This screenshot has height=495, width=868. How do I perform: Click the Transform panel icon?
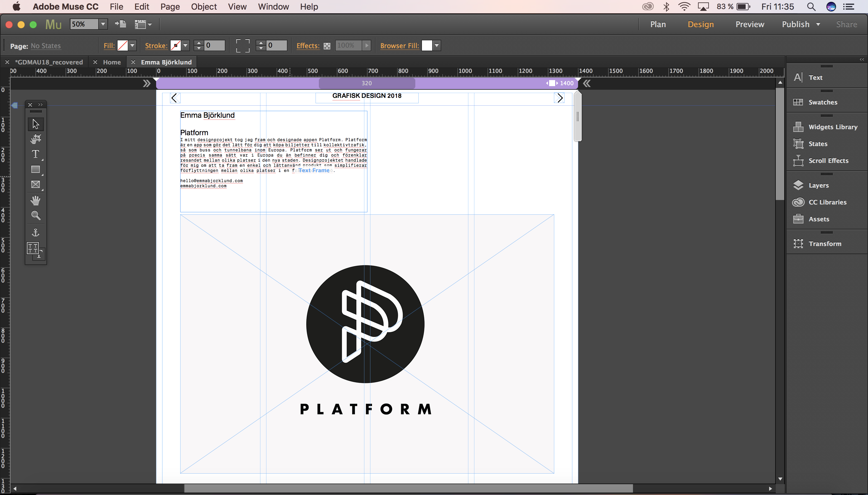tap(798, 243)
